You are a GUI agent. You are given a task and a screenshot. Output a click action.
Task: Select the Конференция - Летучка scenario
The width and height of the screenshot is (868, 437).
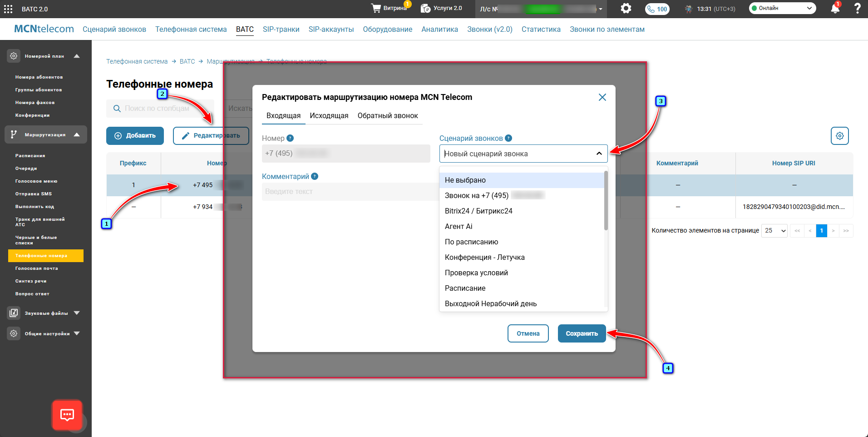522,257
